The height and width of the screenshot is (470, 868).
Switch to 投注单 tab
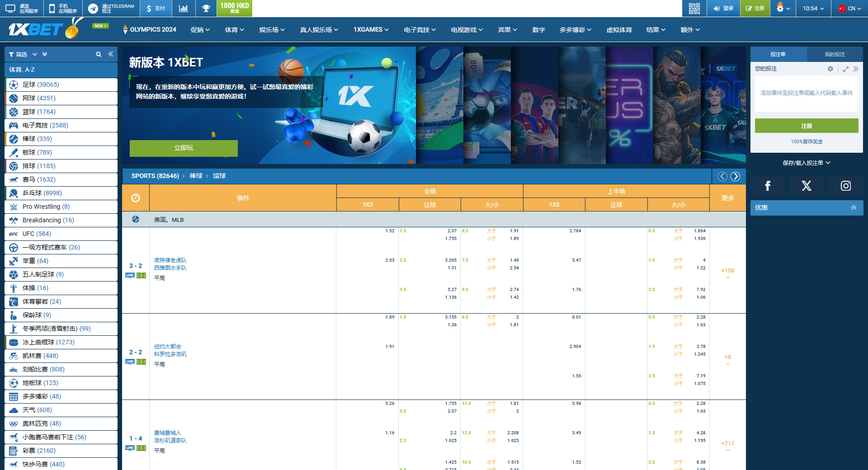click(x=778, y=54)
